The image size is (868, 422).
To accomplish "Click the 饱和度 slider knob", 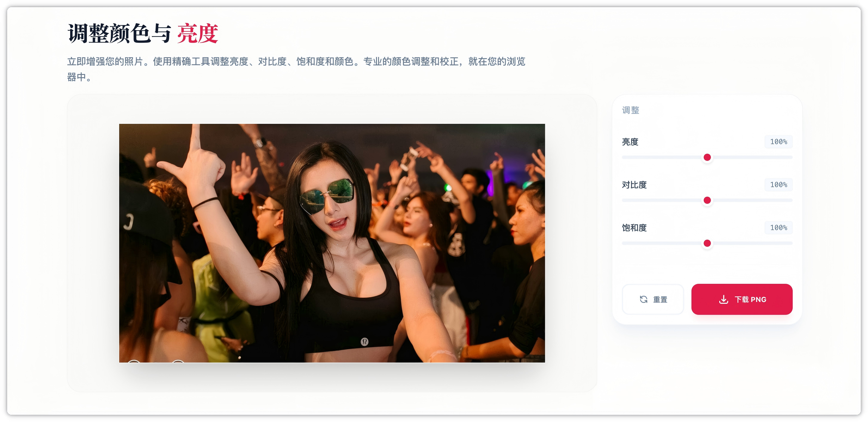I will click(x=708, y=243).
